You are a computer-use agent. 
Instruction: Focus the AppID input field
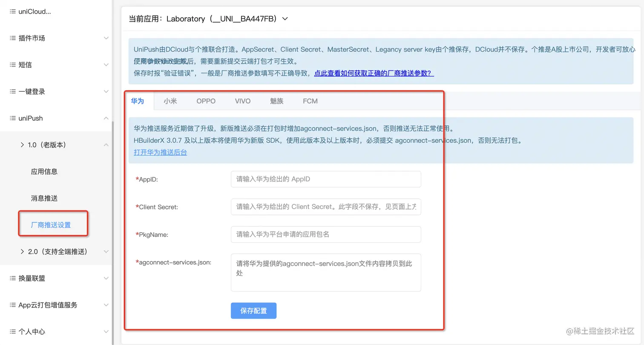tap(326, 179)
